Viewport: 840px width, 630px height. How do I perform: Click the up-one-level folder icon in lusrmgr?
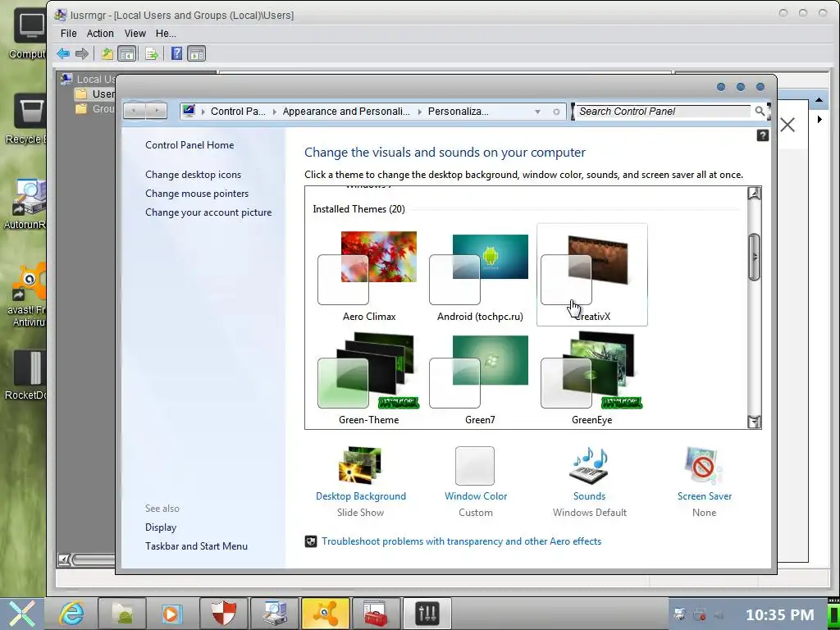click(107, 53)
